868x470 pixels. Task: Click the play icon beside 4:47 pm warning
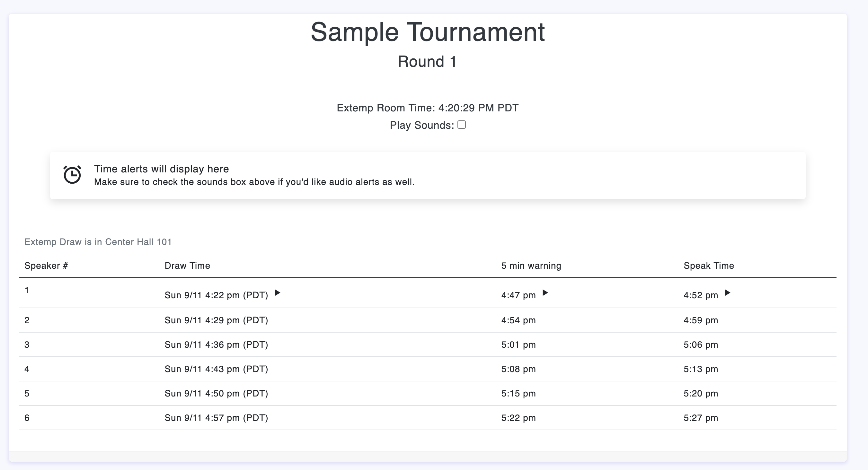pyautogui.click(x=545, y=292)
